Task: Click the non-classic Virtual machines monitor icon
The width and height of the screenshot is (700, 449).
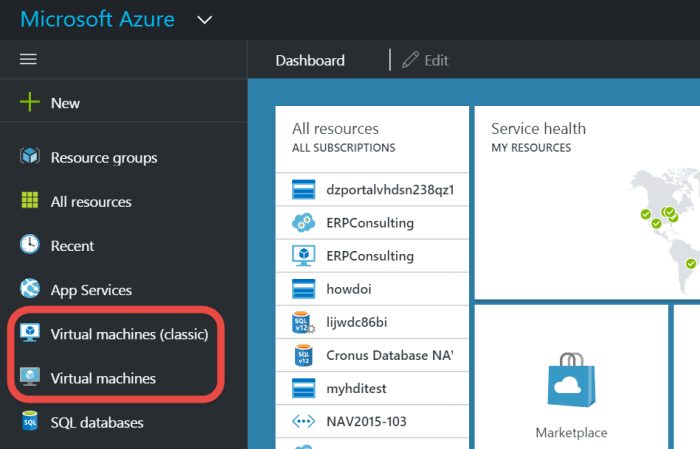Action: 30,377
